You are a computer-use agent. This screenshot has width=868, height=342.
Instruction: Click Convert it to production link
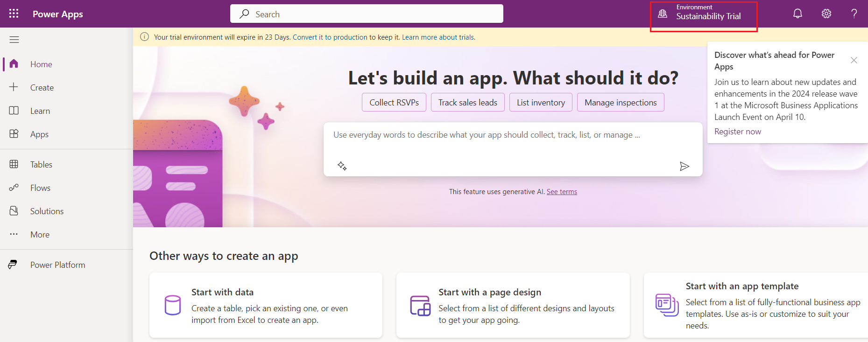[330, 37]
